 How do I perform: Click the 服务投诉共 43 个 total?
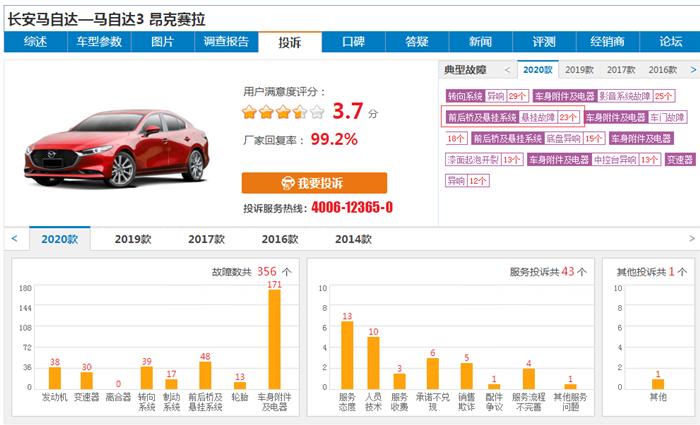548,271
